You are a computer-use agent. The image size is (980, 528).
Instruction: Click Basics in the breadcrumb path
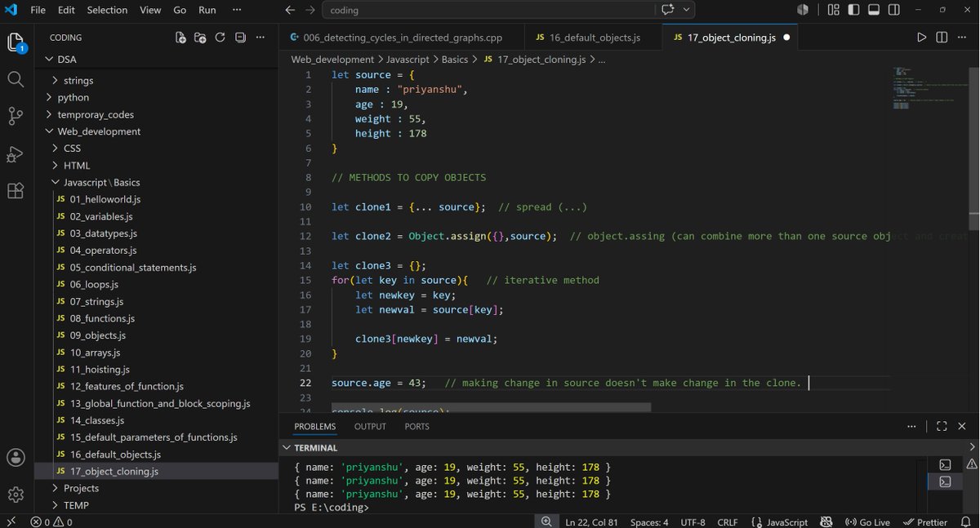[455, 60]
